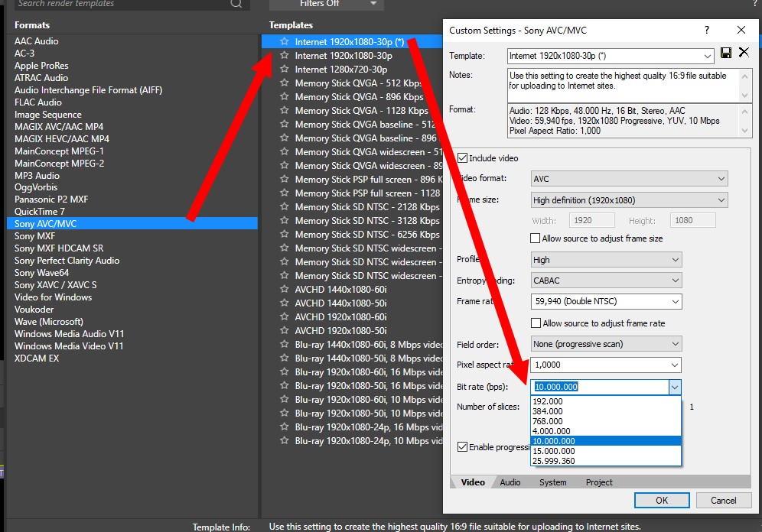
Task: Choose 384.000 bit rate option
Action: pyautogui.click(x=605, y=411)
